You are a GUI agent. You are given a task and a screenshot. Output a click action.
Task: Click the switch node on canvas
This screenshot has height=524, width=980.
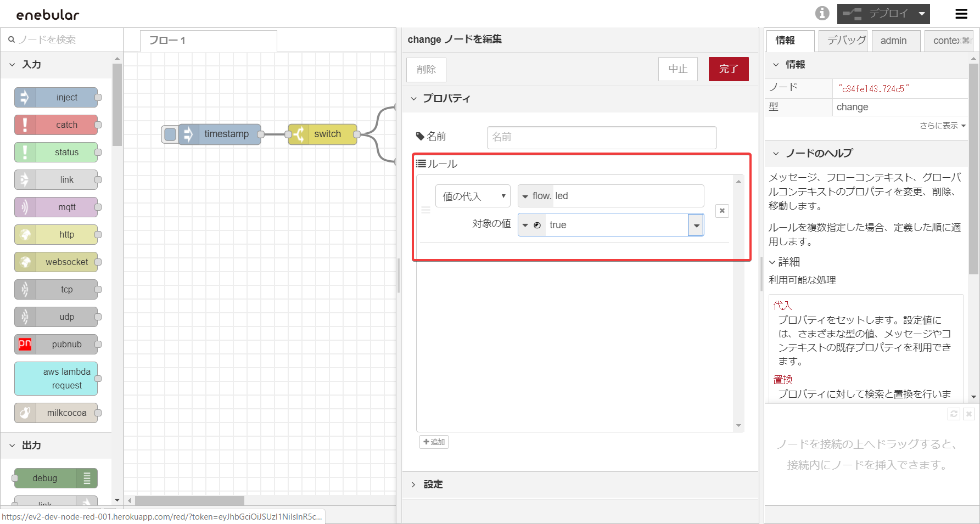coord(323,134)
